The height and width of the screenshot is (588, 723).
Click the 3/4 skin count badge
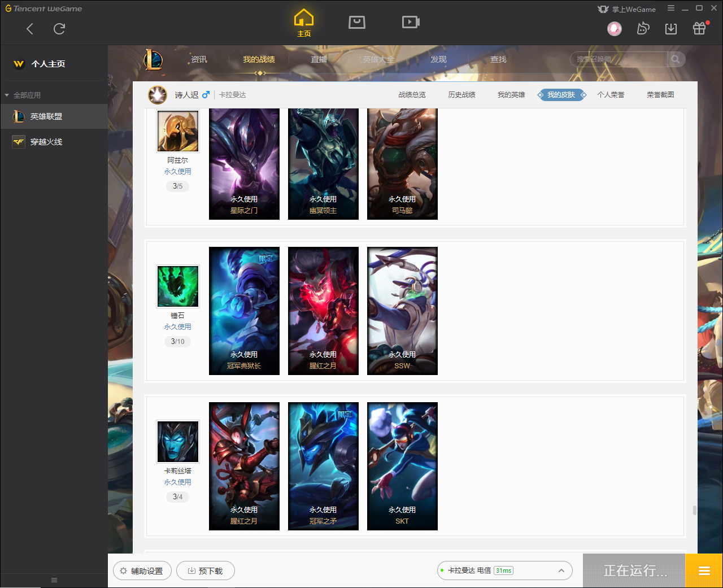coord(178,496)
